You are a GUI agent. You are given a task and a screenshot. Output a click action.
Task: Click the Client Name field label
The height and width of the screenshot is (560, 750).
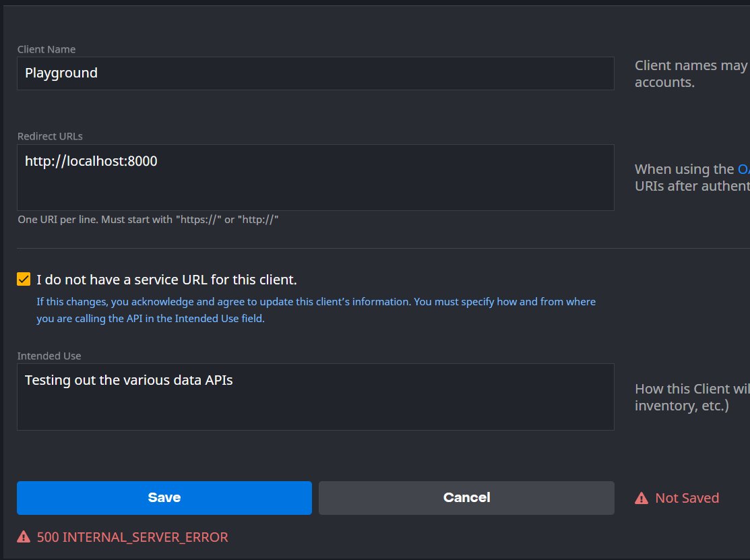46,49
